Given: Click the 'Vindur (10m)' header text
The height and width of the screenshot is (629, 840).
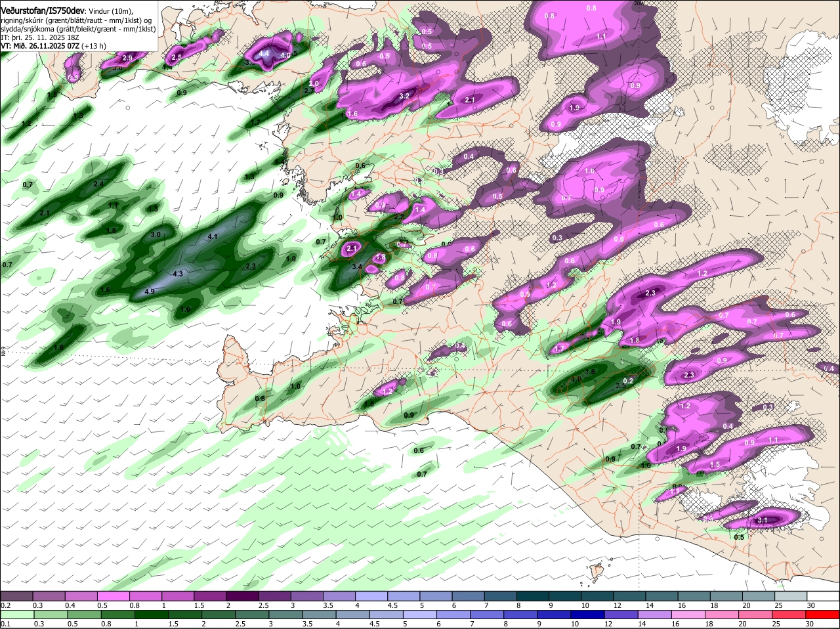Looking at the screenshot, I should [111, 11].
